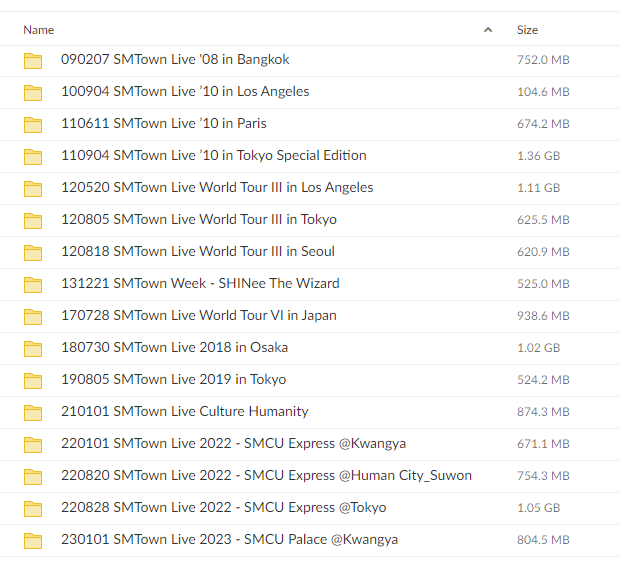Image resolution: width=620 pixels, height=570 pixels.
Task: Select the 524.2 MB size value
Action: 543,380
